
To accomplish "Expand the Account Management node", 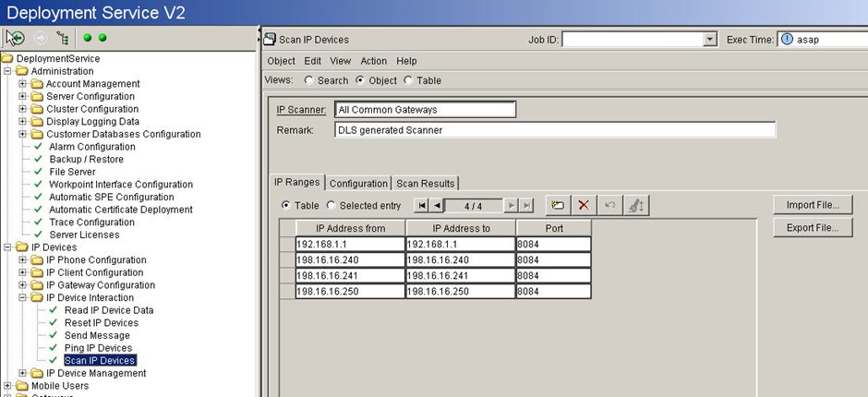I will pyautogui.click(x=23, y=84).
